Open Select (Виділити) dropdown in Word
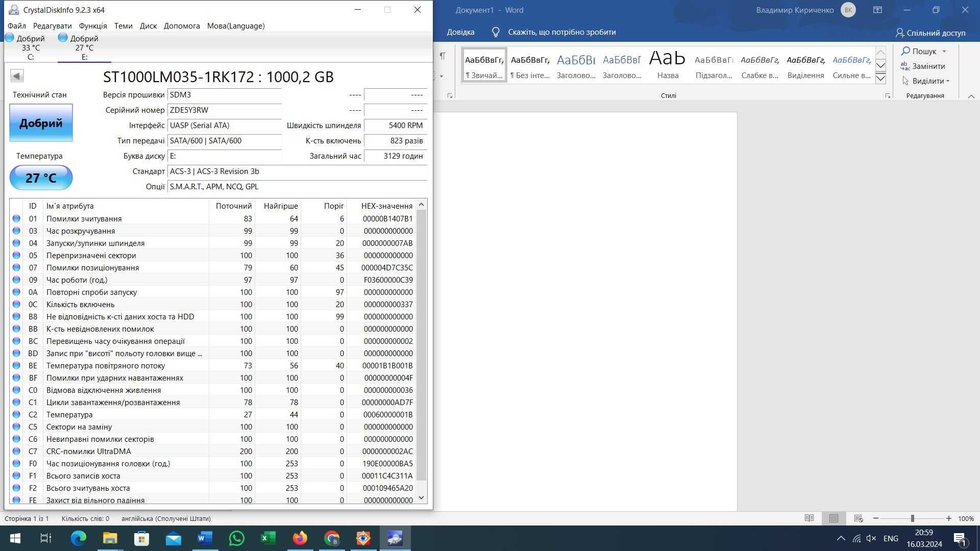This screenshot has height=551, width=980. 925,81
